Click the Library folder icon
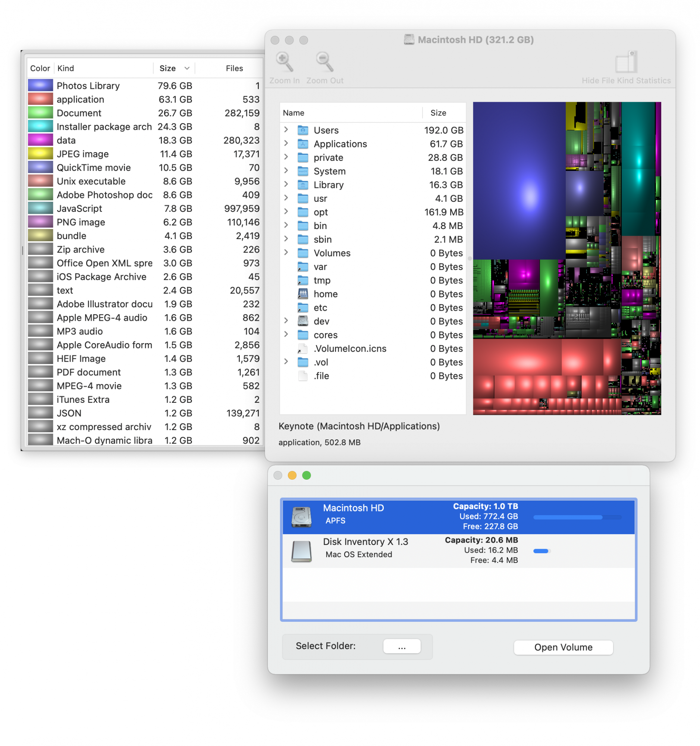The height and width of the screenshot is (746, 700). [x=302, y=185]
